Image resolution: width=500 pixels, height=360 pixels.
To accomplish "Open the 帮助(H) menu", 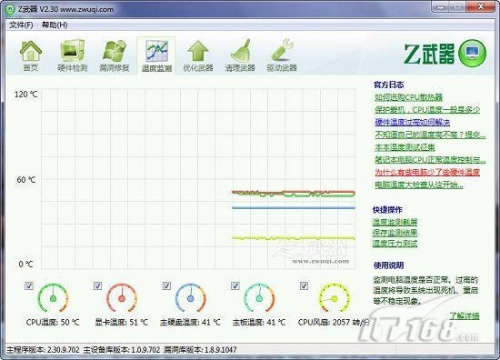I will tap(55, 25).
